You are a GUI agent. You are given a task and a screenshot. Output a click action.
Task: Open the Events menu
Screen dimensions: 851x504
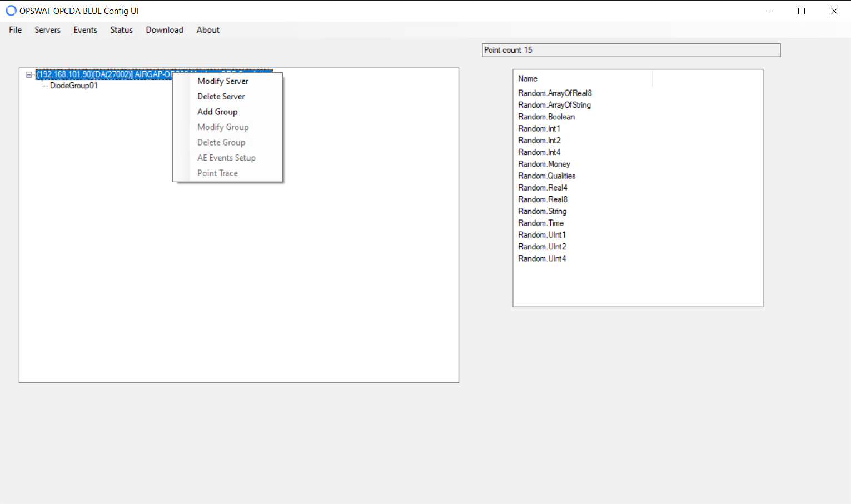[86, 30]
